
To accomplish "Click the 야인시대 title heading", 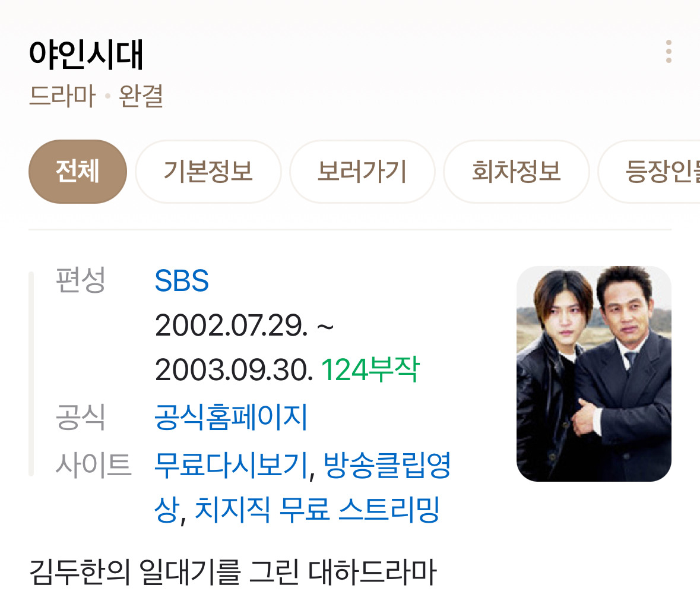I will [x=85, y=54].
